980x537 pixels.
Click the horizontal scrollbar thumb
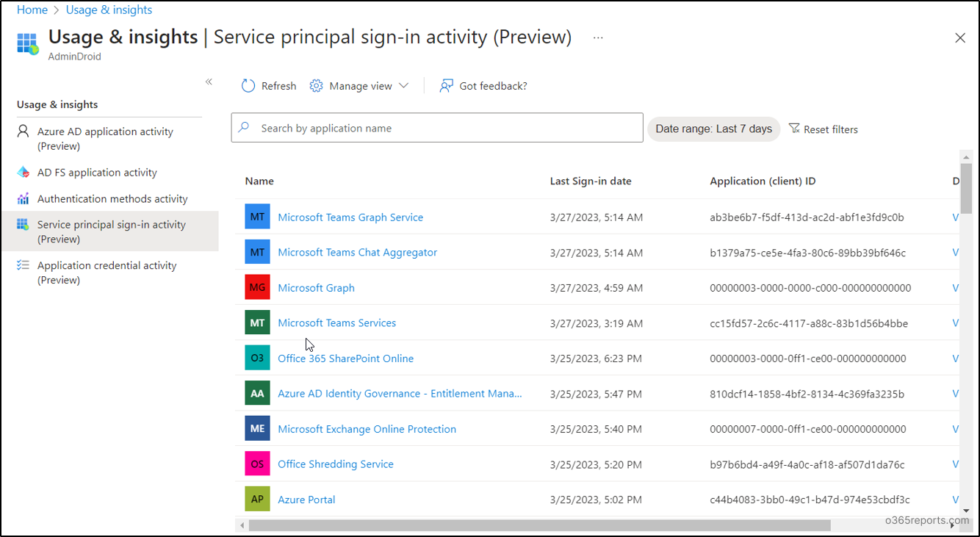[x=540, y=525]
